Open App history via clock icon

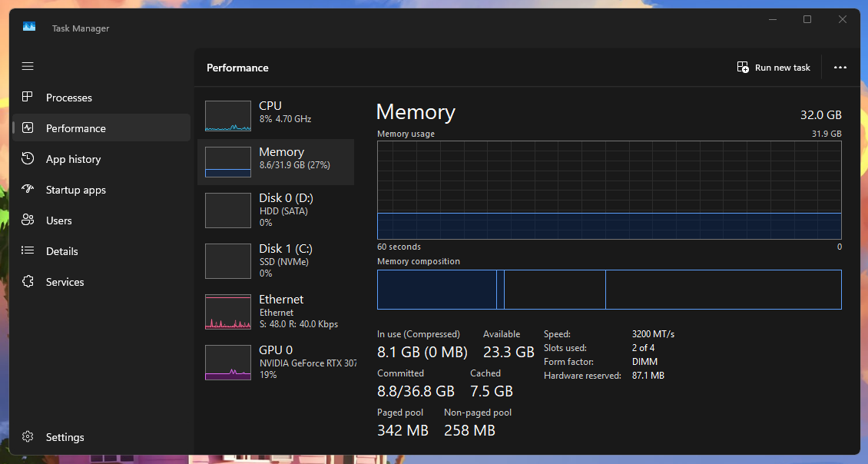(28, 159)
